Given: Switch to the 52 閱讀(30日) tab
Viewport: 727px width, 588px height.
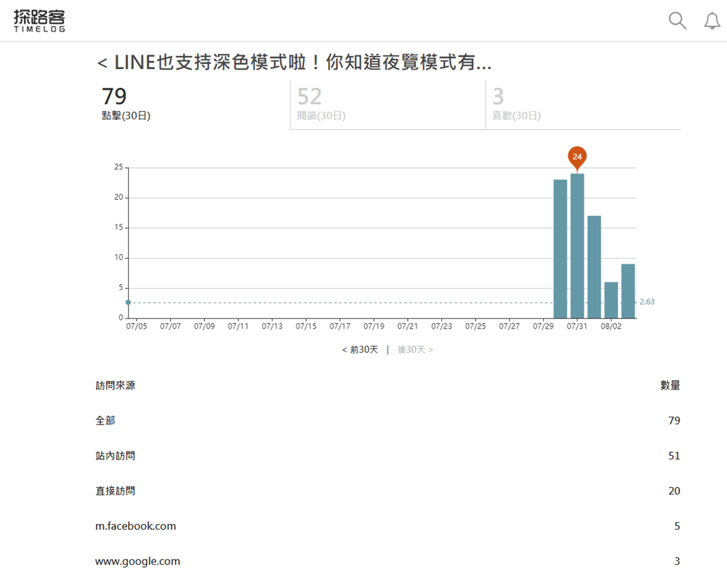Looking at the screenshot, I should (x=387, y=105).
